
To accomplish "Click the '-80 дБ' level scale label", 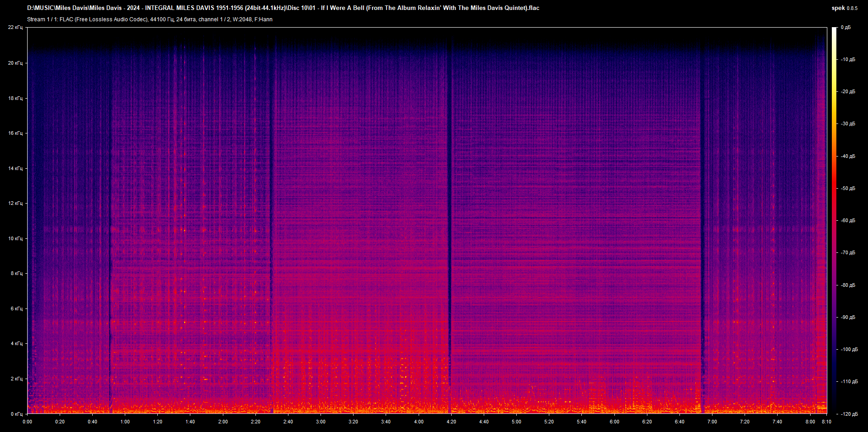I will pyautogui.click(x=848, y=285).
